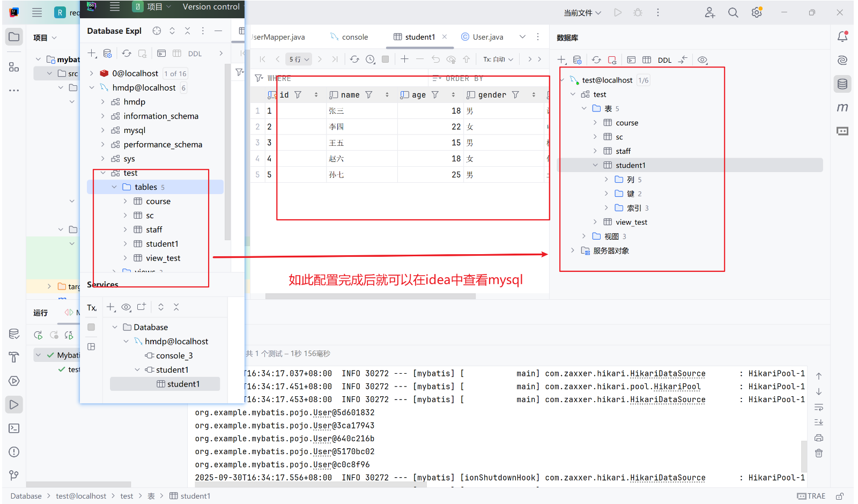The image size is (858, 504).
Task: Expand the 服务器对象 node
Action: [573, 250]
